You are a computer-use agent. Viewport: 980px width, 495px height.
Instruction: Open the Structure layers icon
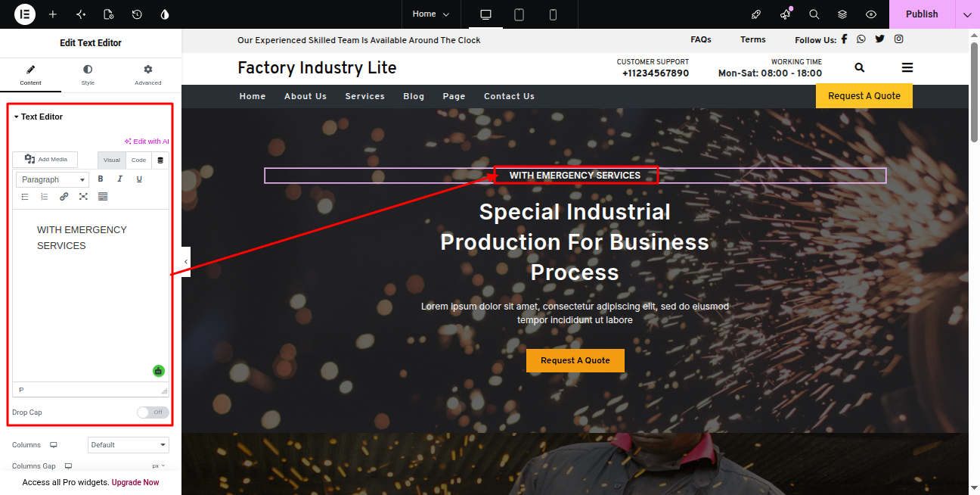(842, 14)
